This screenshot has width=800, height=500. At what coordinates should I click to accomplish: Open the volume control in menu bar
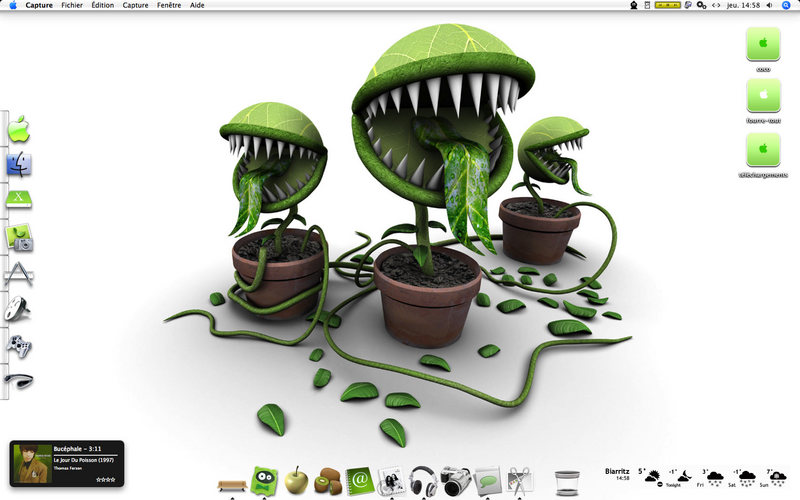coord(769,5)
